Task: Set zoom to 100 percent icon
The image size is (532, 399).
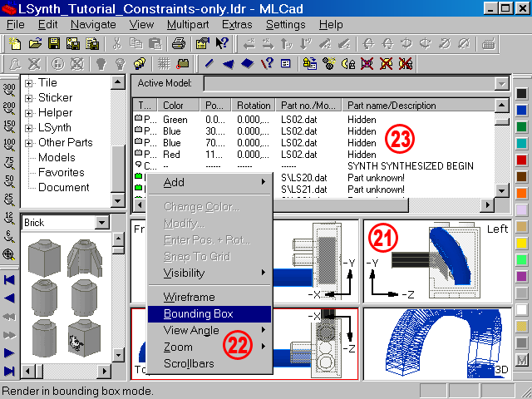Action: pyautogui.click(x=9, y=145)
